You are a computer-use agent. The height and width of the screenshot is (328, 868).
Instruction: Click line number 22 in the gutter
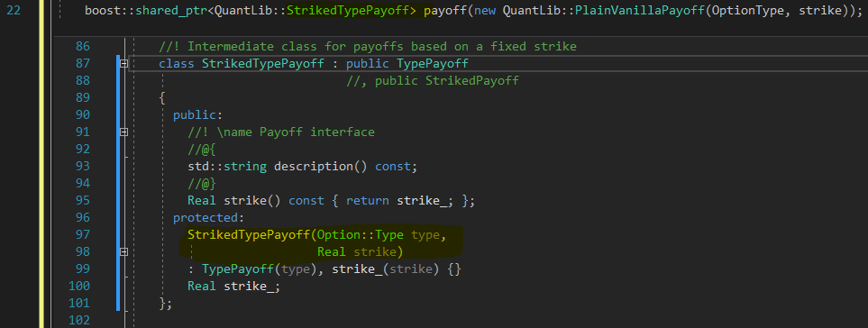14,11
